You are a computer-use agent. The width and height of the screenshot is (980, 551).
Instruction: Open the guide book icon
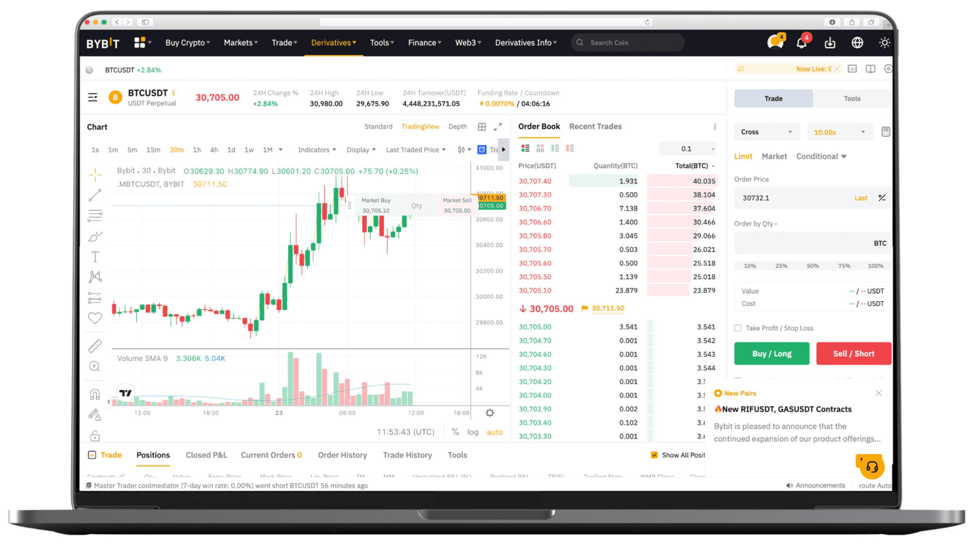click(870, 69)
